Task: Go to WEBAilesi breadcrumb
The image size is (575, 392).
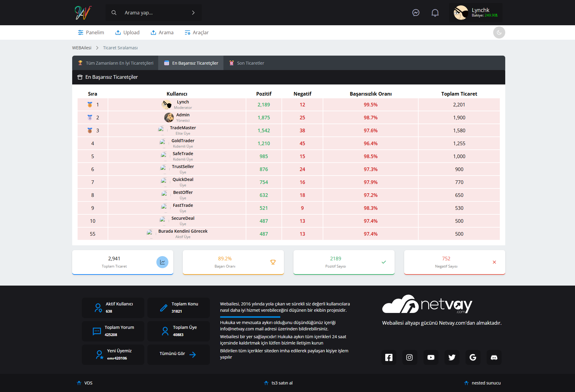Action: (x=82, y=48)
